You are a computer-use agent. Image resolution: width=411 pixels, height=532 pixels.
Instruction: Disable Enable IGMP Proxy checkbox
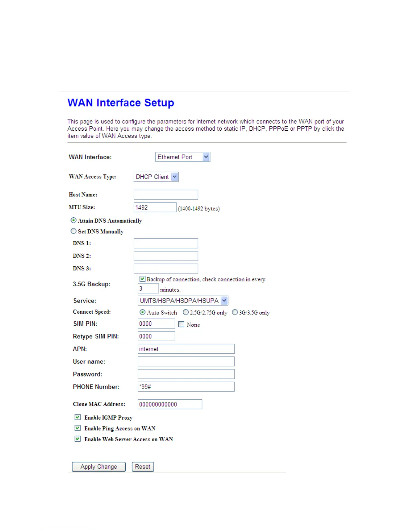click(x=78, y=417)
